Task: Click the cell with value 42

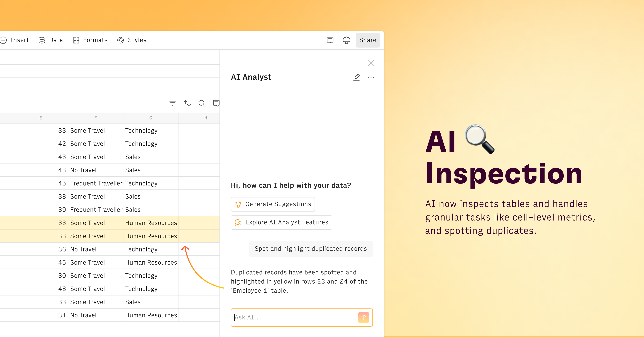Action: 40,143
